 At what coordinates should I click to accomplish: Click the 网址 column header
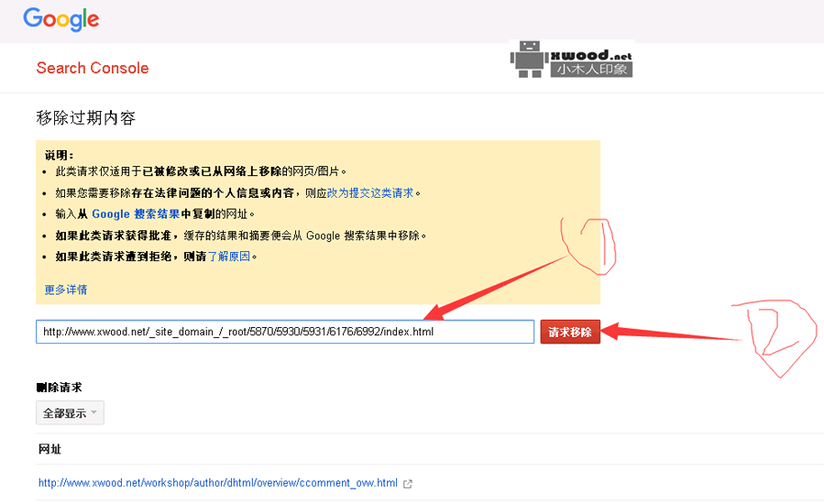coord(49,449)
